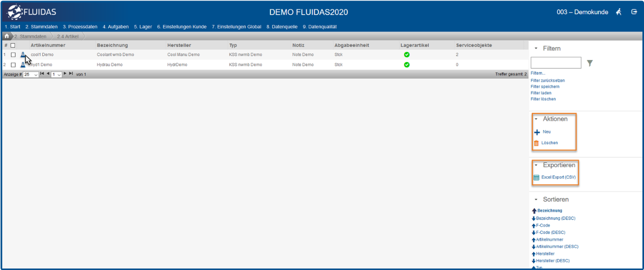Click the funnel filter icon
The width and height of the screenshot is (644, 270).
click(x=590, y=63)
